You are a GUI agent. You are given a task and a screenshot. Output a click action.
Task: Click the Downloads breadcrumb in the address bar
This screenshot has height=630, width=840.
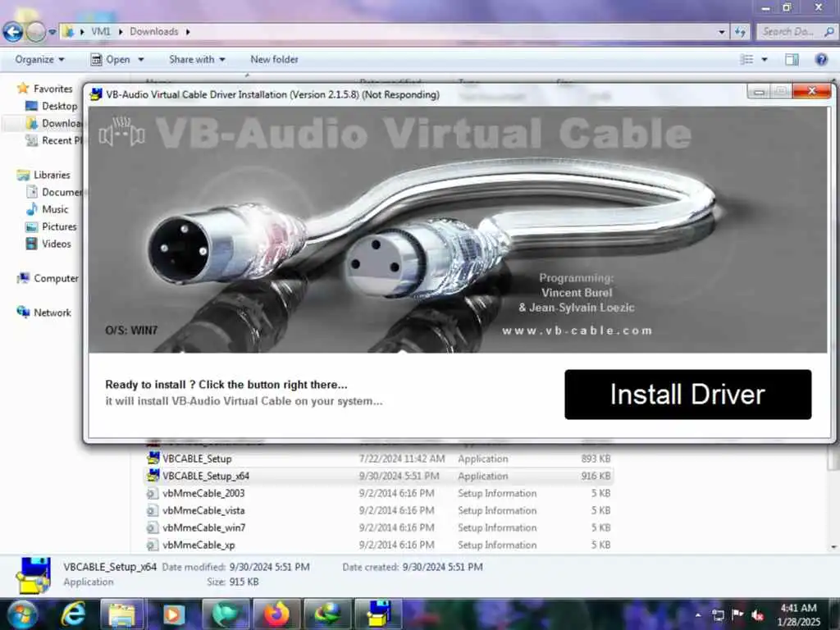[153, 32]
